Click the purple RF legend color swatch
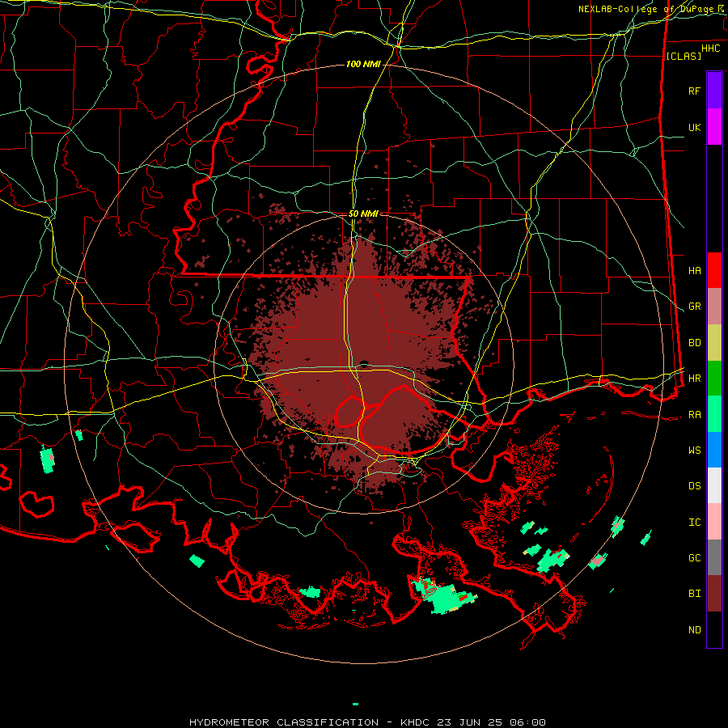Image resolution: width=728 pixels, height=728 pixels. point(714,91)
